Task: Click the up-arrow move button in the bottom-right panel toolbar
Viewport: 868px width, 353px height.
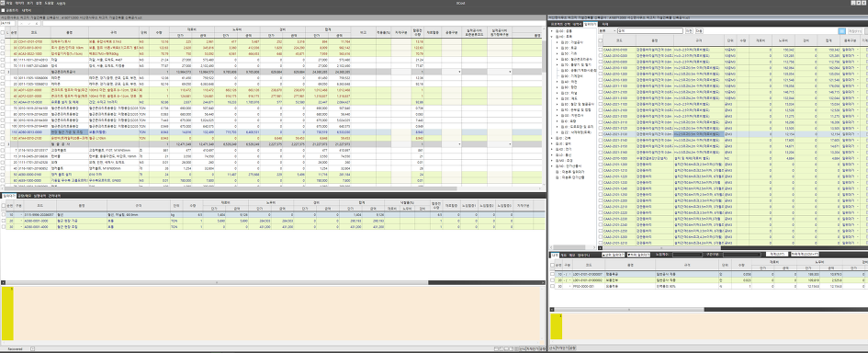Action: coord(613,255)
